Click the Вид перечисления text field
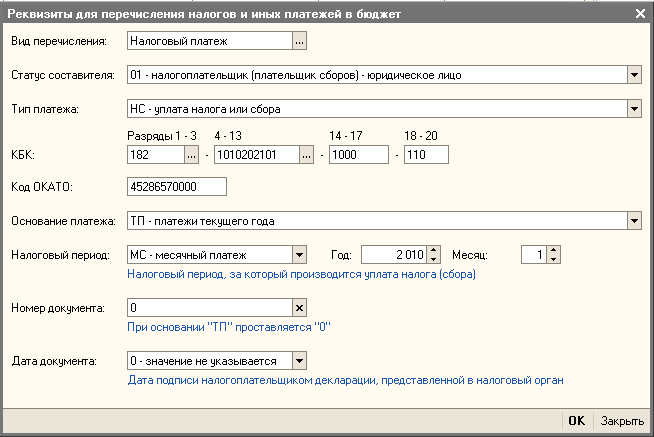Image resolution: width=654 pixels, height=437 pixels. [210, 42]
